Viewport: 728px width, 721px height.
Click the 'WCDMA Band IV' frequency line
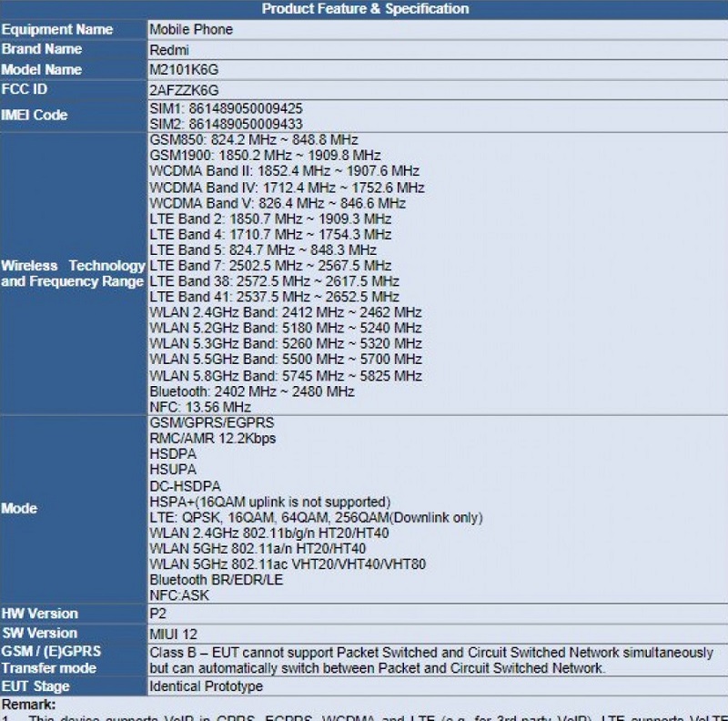tap(287, 188)
